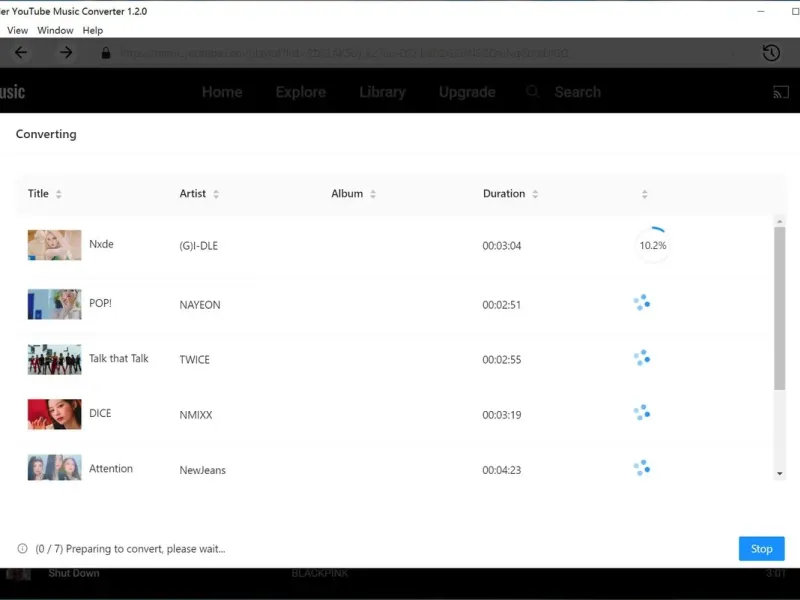Open the Library tab
800x600 pixels.
[x=382, y=92]
